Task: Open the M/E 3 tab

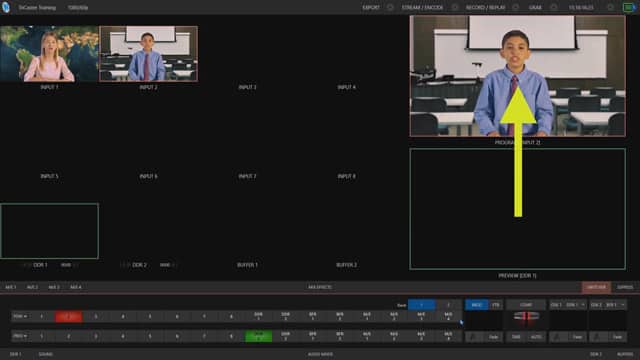Action: tap(54, 287)
